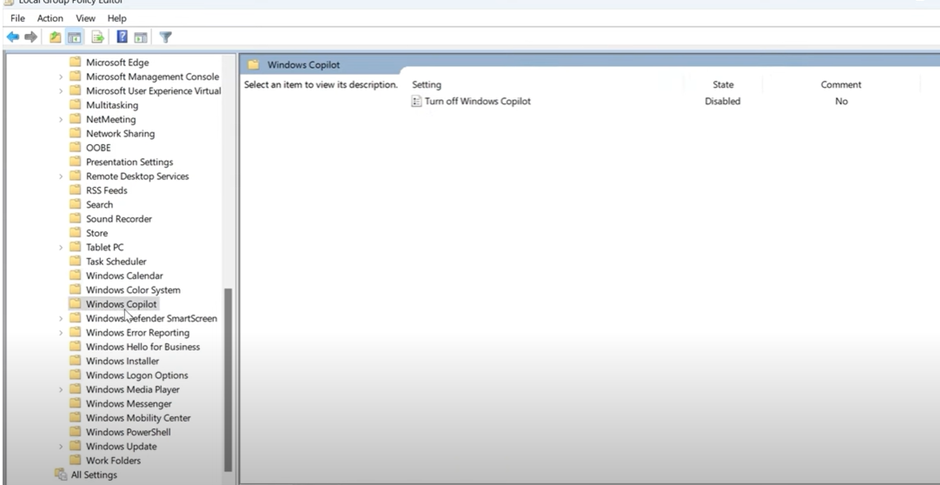Click the Work Folders folder icon

coord(75,460)
